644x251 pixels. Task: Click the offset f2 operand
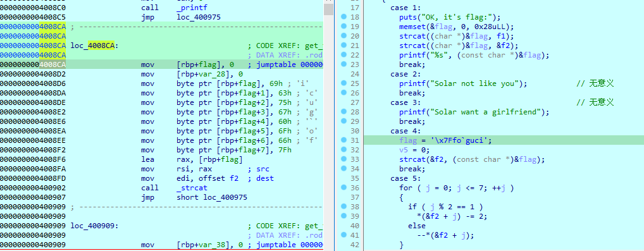pos(214,178)
